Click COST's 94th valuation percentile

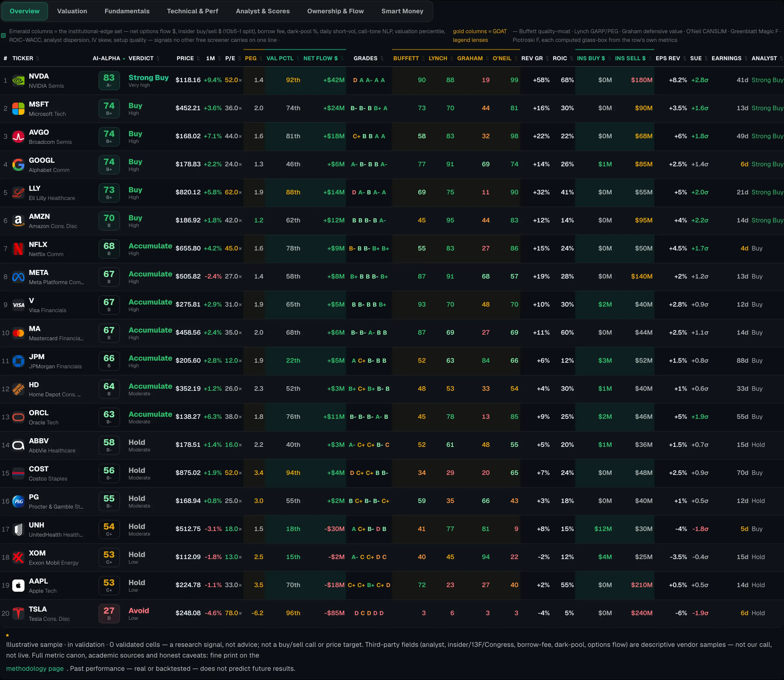point(293,473)
